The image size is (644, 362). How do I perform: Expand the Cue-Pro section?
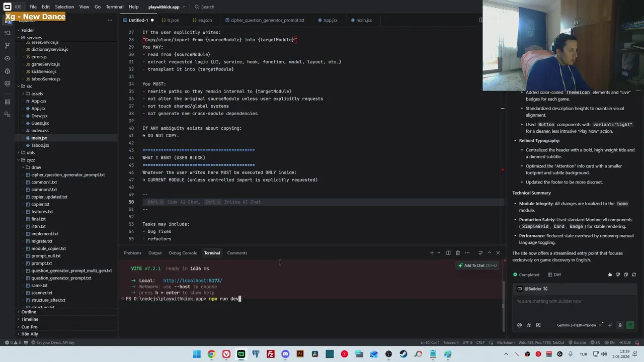click(29, 327)
